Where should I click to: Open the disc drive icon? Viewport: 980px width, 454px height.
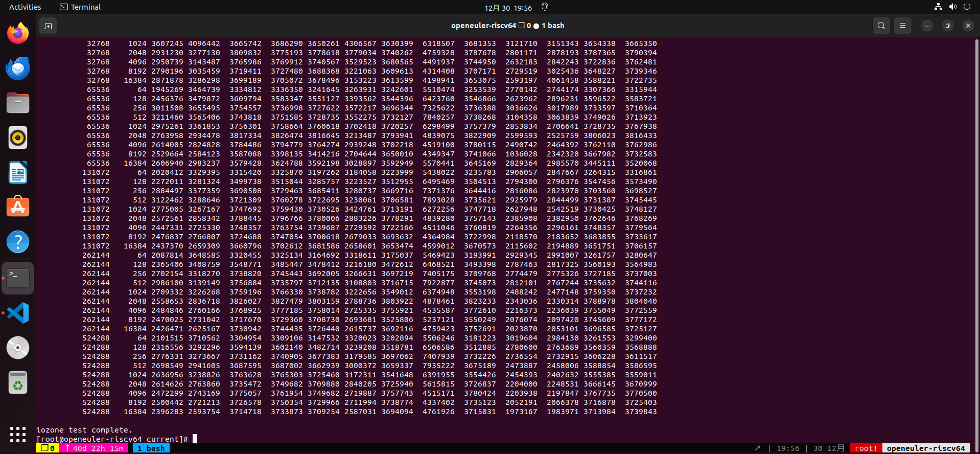pyautogui.click(x=18, y=348)
